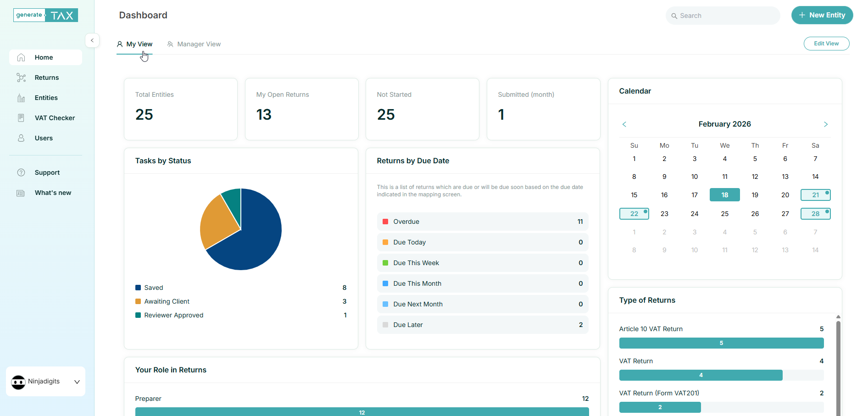Collapse the sidebar with chevron button
The height and width of the screenshot is (416, 868).
(92, 40)
